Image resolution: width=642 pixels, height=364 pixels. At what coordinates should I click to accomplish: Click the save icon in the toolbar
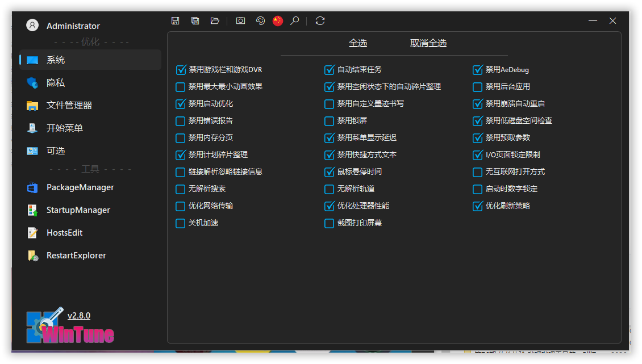click(x=175, y=21)
